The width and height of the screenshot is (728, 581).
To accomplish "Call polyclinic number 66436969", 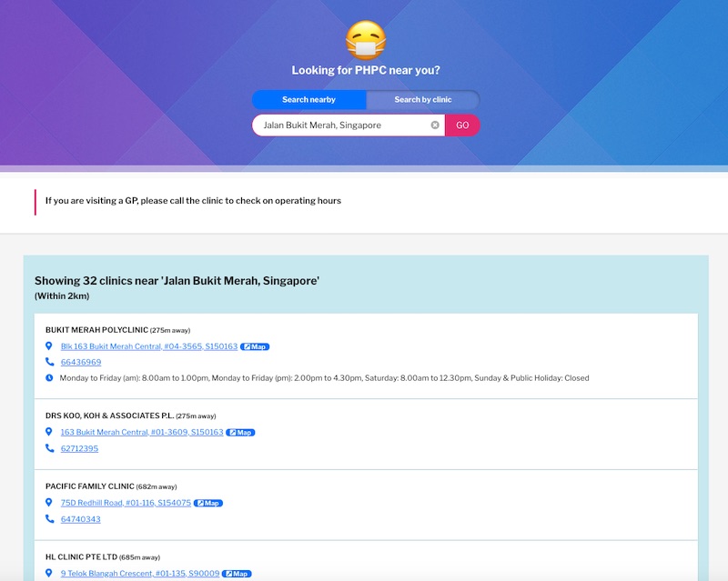I will [81, 362].
